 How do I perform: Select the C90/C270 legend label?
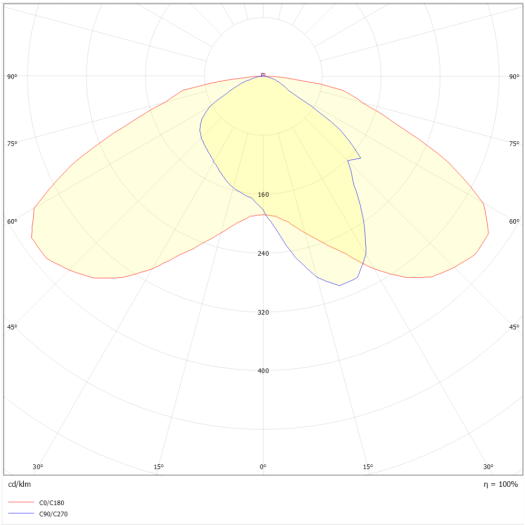pyautogui.click(x=53, y=514)
